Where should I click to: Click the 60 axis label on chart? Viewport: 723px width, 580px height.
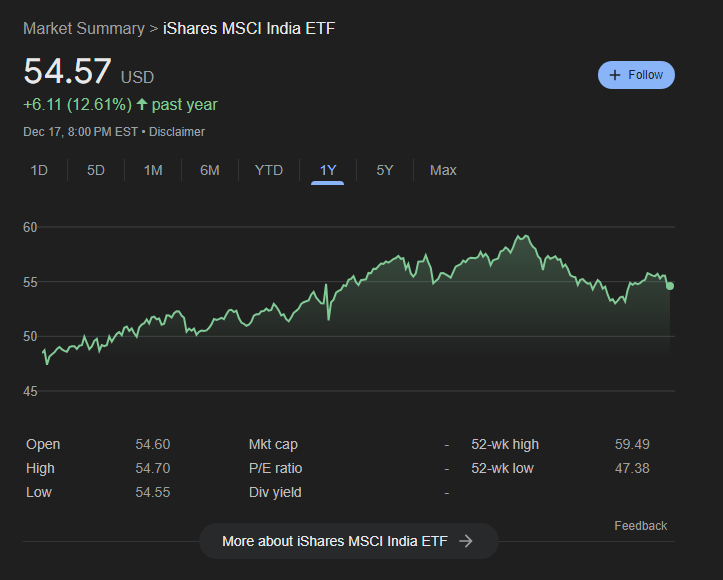(x=30, y=227)
